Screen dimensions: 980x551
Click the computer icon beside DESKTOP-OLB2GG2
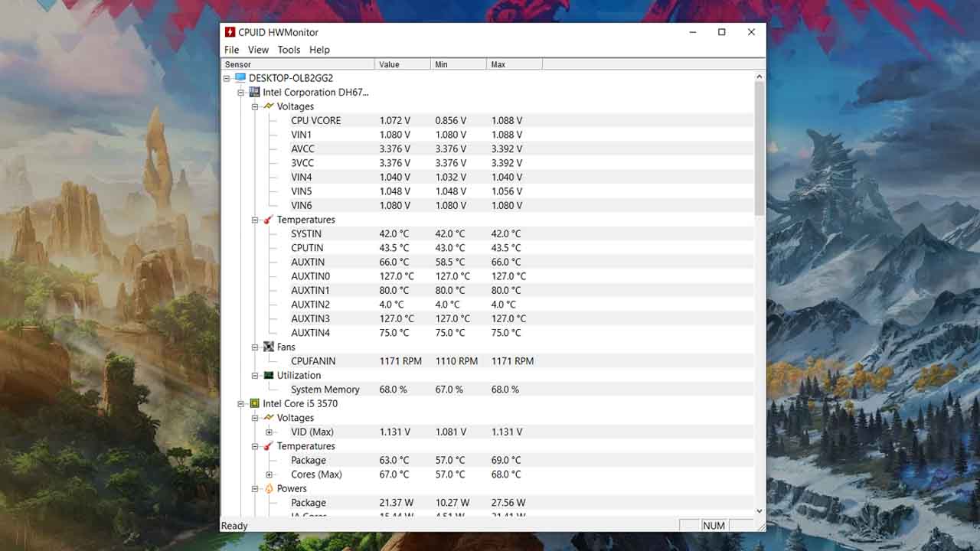coord(240,78)
